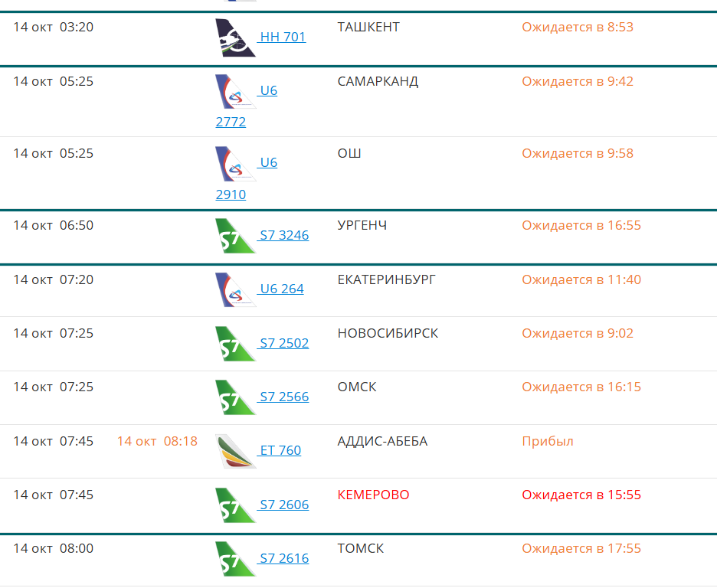The height and width of the screenshot is (588, 717).
Task: Open flight S7 2502 details
Action: [283, 343]
